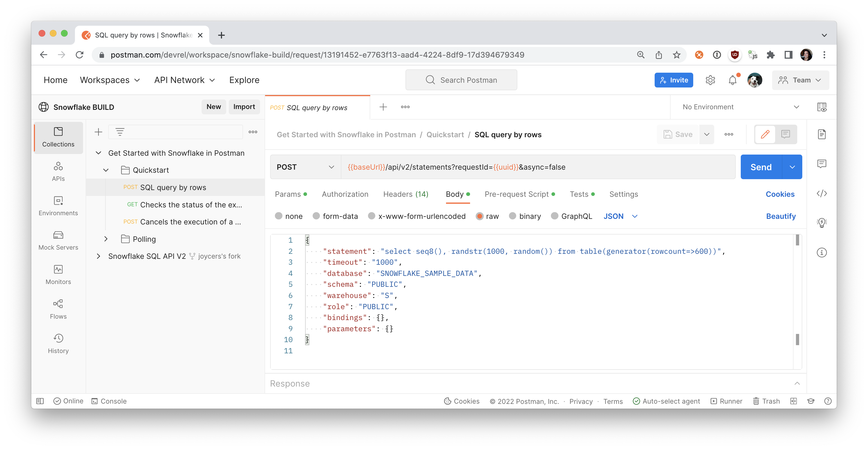Screen dimensions: 868x450
Task: Click the notifications bell icon
Action: coord(733,80)
